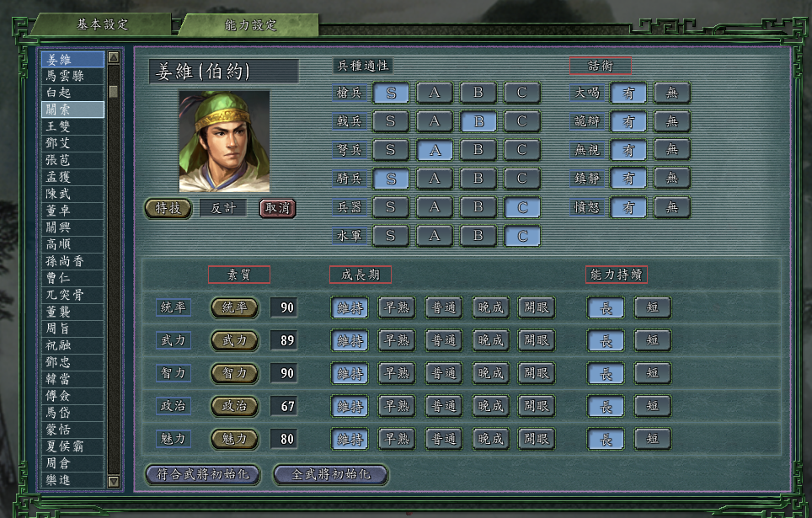
Task: Set 騎兵 aptitude to C
Action: click(522, 179)
